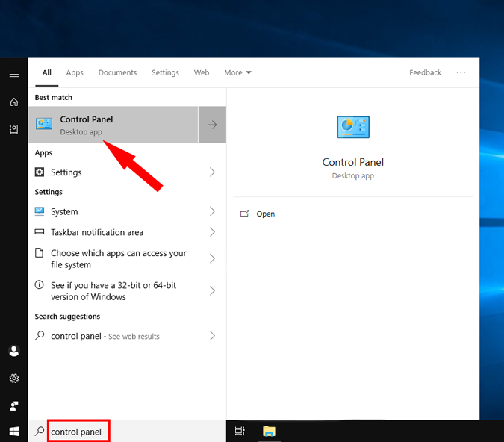Switch to the Documents tab
Viewport: 504px width, 442px height.
[x=117, y=72]
